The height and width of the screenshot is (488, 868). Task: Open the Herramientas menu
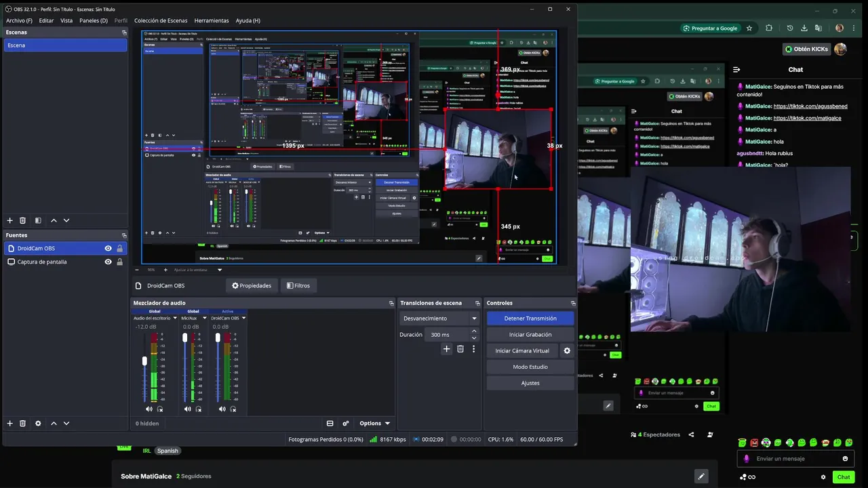212,20
